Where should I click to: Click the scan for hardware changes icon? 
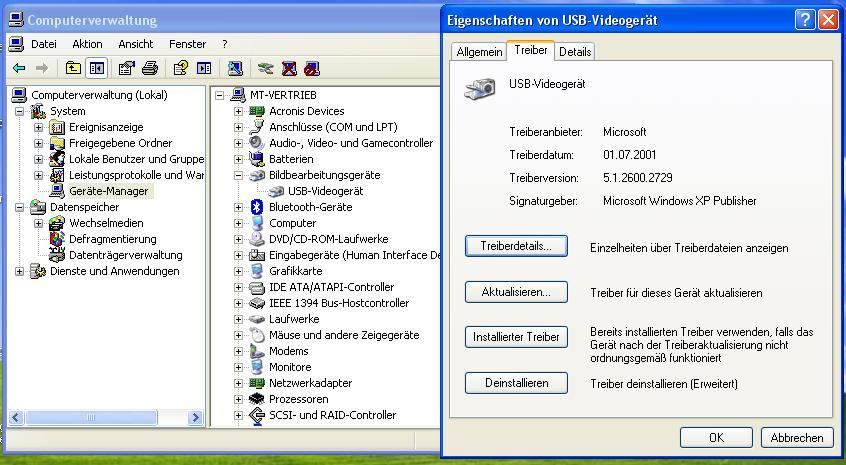click(x=235, y=68)
